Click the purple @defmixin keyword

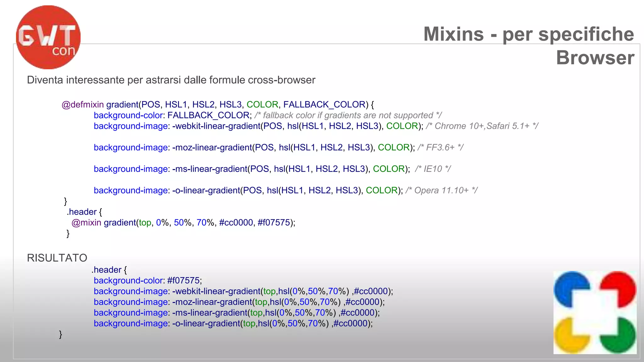pyautogui.click(x=83, y=104)
